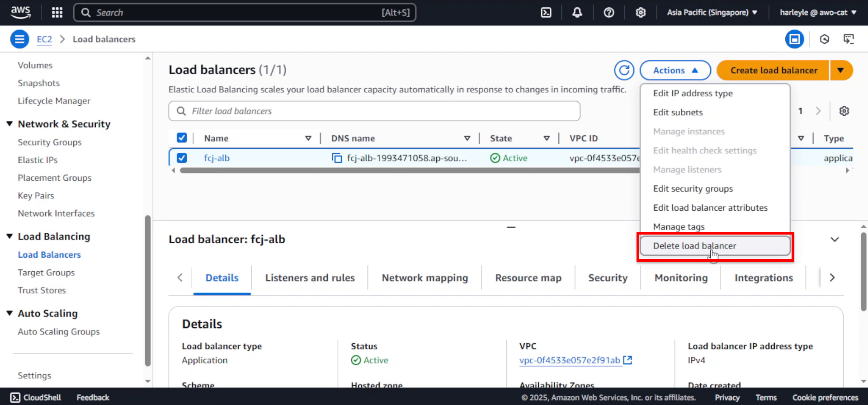The height and width of the screenshot is (405, 868).
Task: Open the fcj-alb load balancer link
Action: [x=217, y=158]
